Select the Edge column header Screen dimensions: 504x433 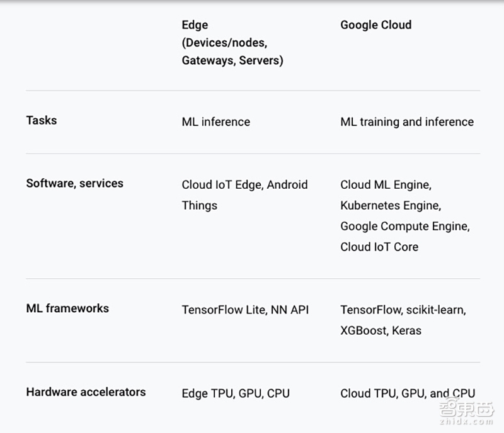[x=195, y=25]
